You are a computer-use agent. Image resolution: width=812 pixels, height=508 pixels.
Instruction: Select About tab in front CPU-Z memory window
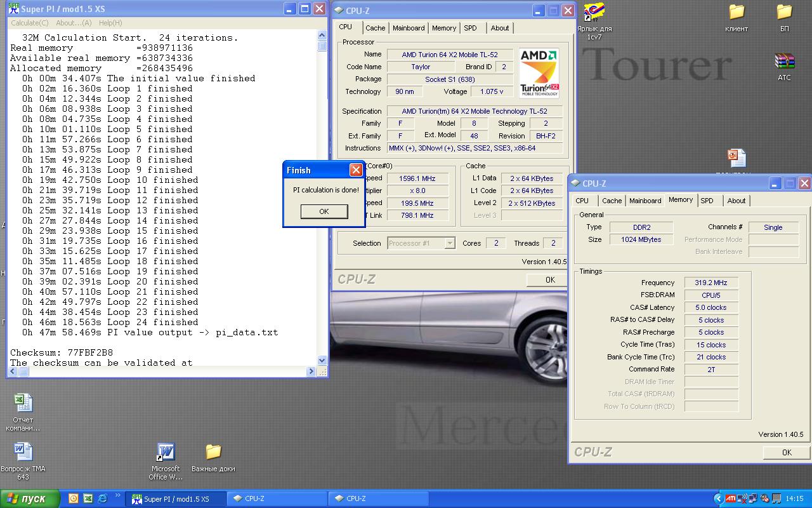click(737, 201)
